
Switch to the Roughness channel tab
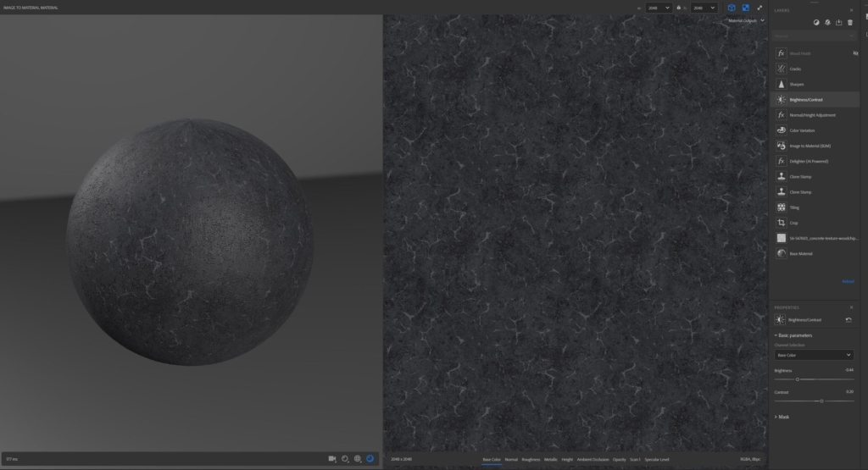tap(531, 460)
